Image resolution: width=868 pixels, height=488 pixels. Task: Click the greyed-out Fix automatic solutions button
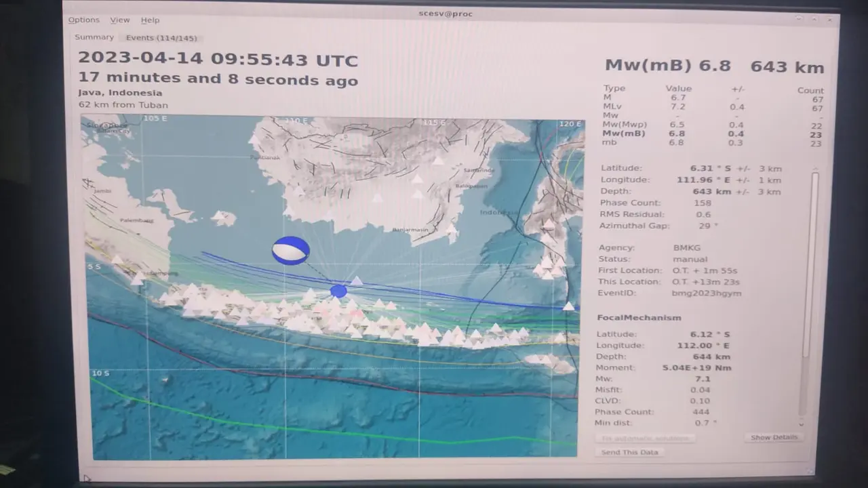[645, 439]
